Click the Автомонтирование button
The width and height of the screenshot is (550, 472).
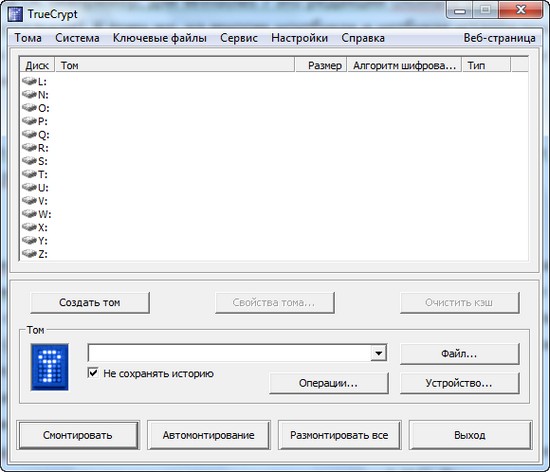[x=209, y=435]
